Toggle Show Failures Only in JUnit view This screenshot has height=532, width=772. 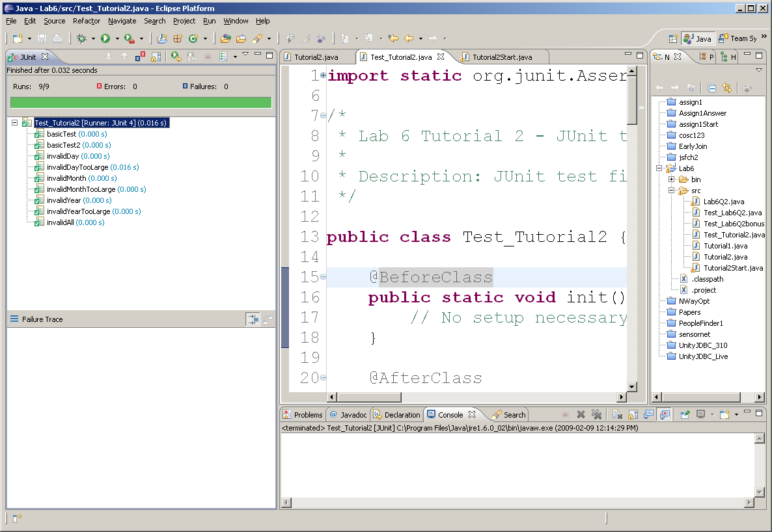click(140, 57)
